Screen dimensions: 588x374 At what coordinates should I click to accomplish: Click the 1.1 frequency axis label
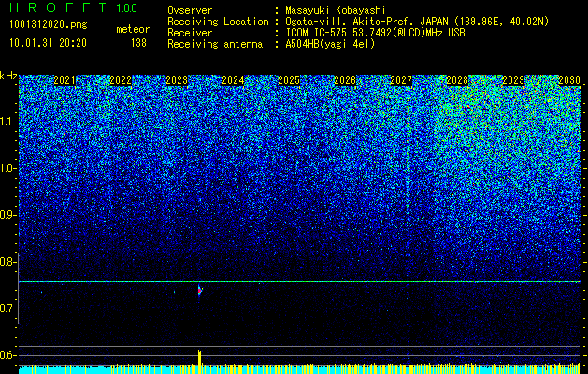7,122
